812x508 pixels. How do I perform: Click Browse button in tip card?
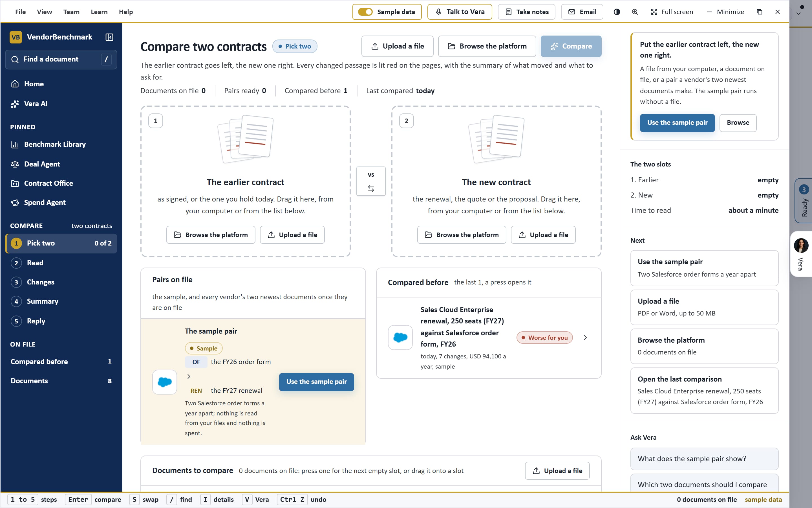click(738, 123)
